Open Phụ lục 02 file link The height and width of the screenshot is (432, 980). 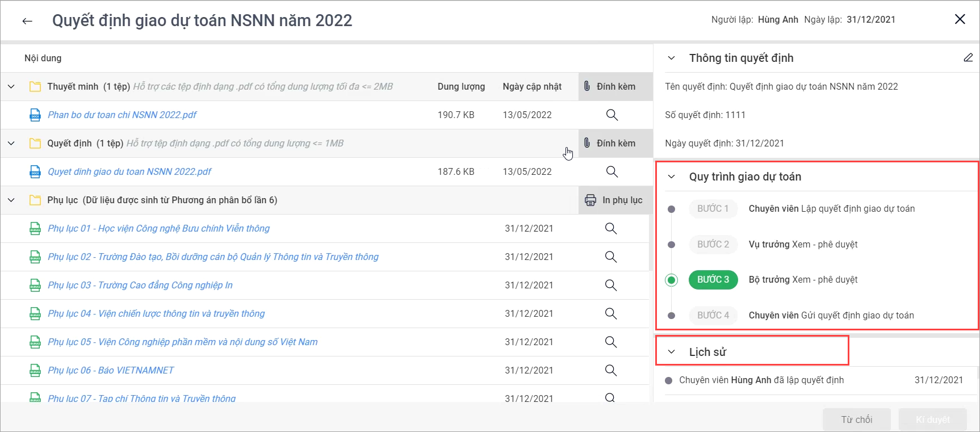213,257
